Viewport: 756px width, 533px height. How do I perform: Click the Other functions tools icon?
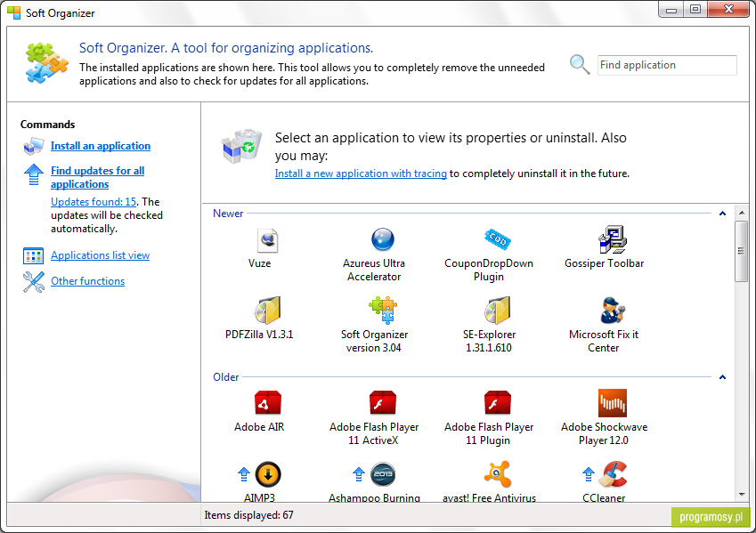[33, 282]
